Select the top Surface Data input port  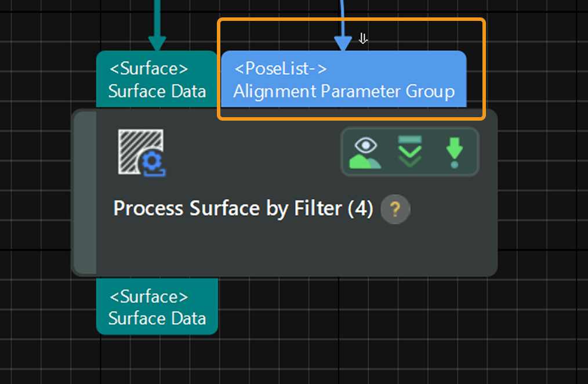157,79
